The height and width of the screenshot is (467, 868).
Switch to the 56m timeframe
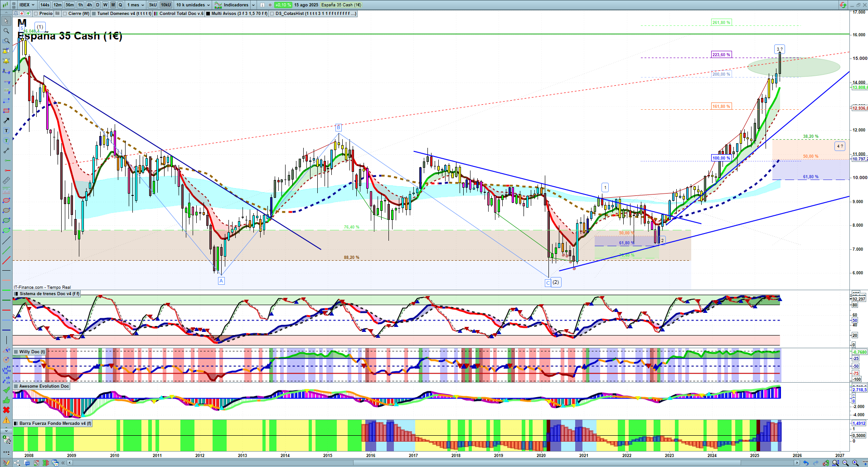point(70,5)
